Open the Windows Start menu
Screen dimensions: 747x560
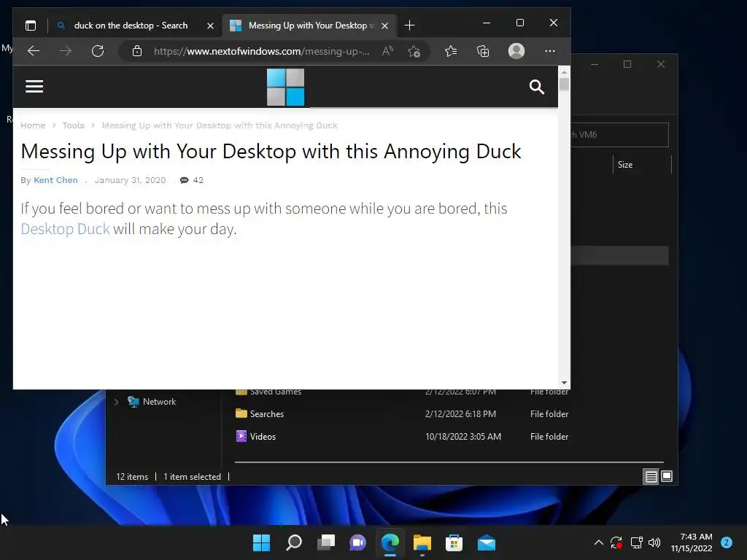click(x=261, y=542)
